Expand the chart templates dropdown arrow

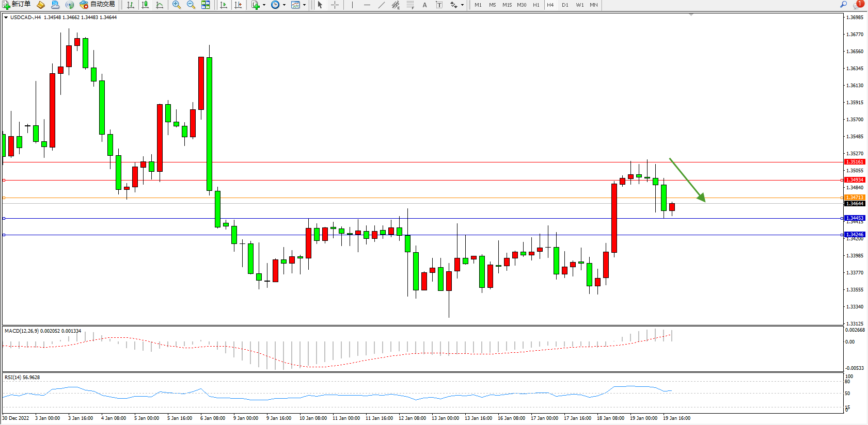click(x=304, y=5)
